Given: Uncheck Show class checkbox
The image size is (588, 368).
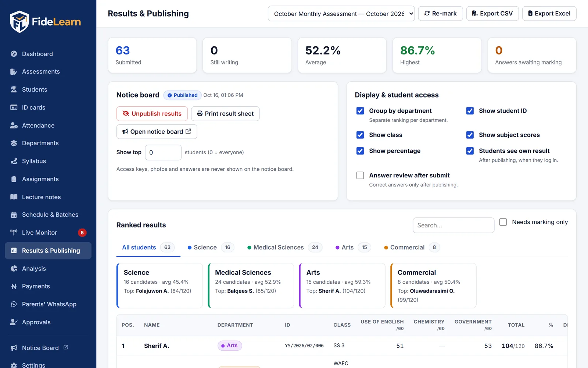Looking at the screenshot, I should (360, 135).
